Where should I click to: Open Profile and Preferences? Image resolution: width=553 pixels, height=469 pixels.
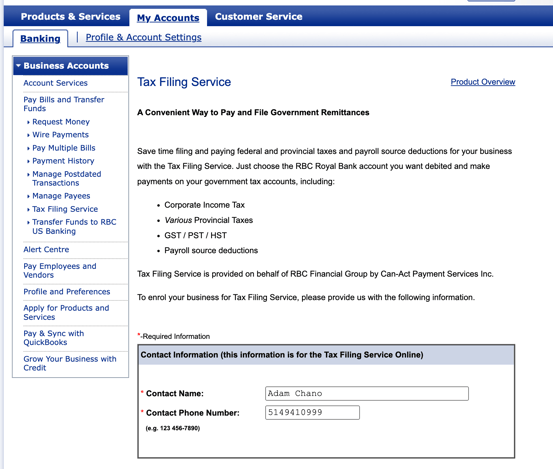pyautogui.click(x=67, y=292)
